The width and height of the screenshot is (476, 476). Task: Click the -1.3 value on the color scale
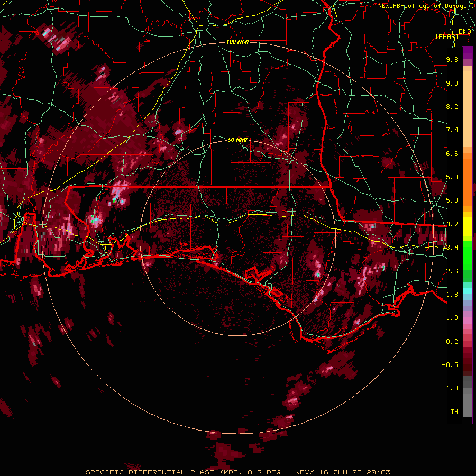point(450,388)
